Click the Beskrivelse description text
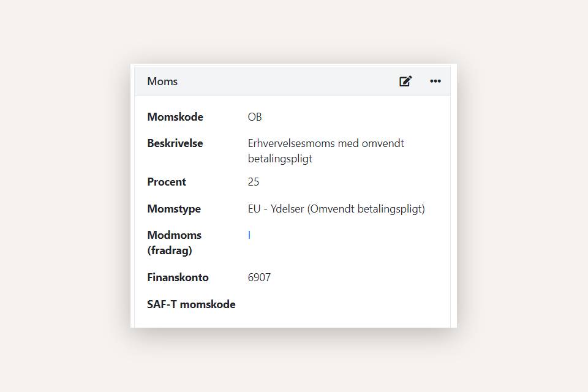The image size is (588, 392). [325, 150]
